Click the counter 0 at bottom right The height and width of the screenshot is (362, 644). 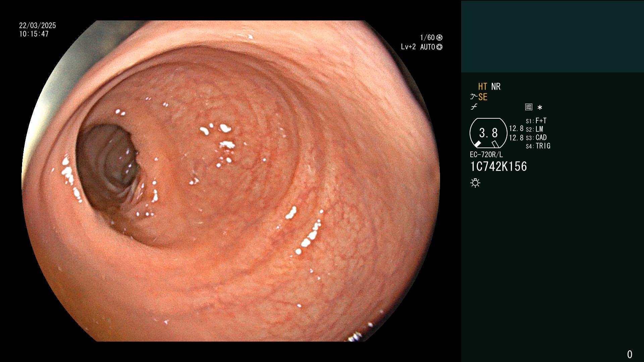[630, 354]
